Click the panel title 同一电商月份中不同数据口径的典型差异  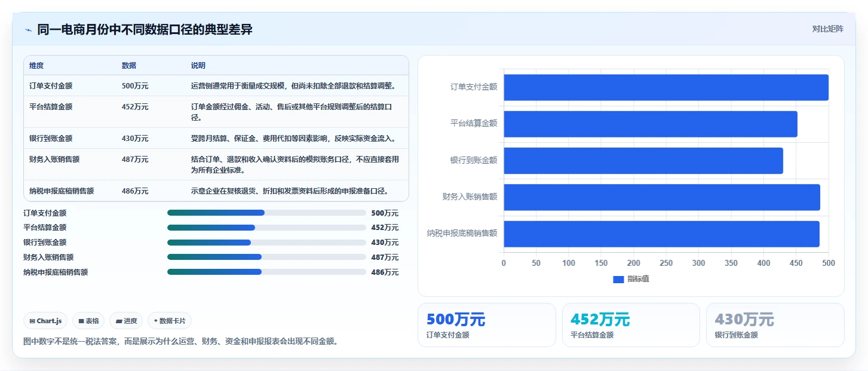(145, 30)
